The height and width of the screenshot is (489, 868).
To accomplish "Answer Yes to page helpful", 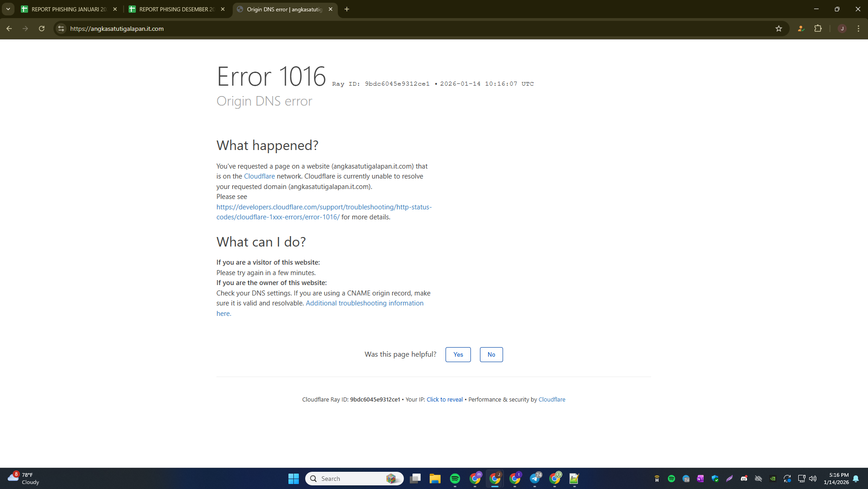I will 458,354.
